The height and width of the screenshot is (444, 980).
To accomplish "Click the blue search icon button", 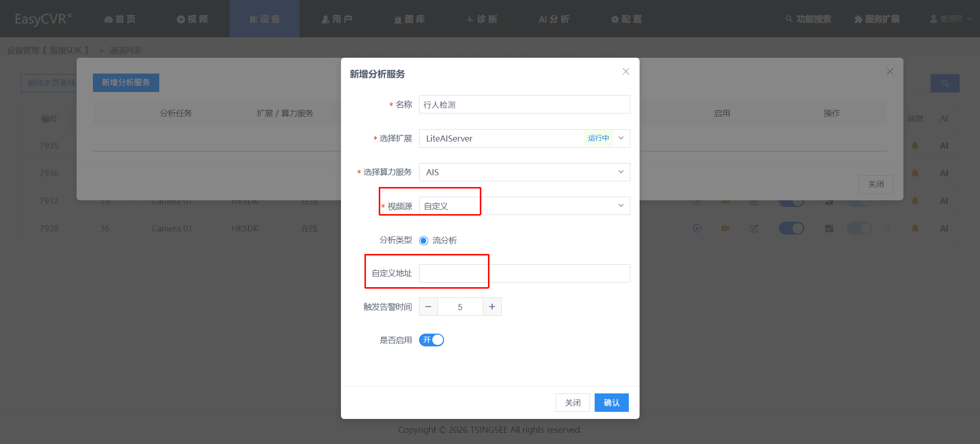I will pos(945,83).
